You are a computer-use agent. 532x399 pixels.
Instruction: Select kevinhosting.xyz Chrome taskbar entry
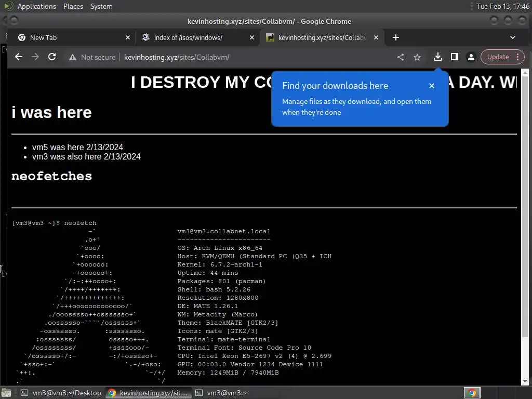[148, 393]
